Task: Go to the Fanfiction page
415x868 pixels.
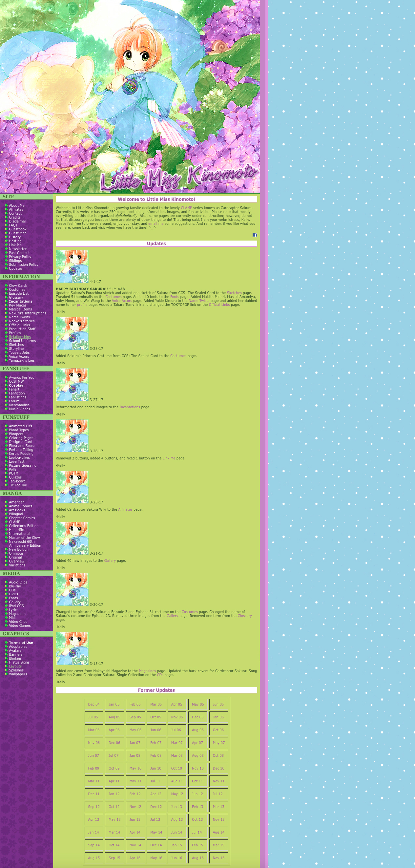Action: tap(17, 393)
